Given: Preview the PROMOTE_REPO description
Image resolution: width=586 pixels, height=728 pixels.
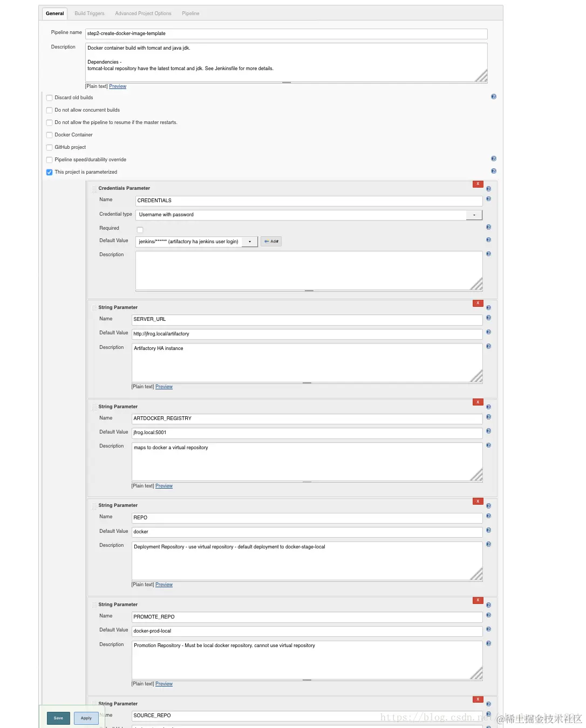Looking at the screenshot, I should pyautogui.click(x=164, y=684).
